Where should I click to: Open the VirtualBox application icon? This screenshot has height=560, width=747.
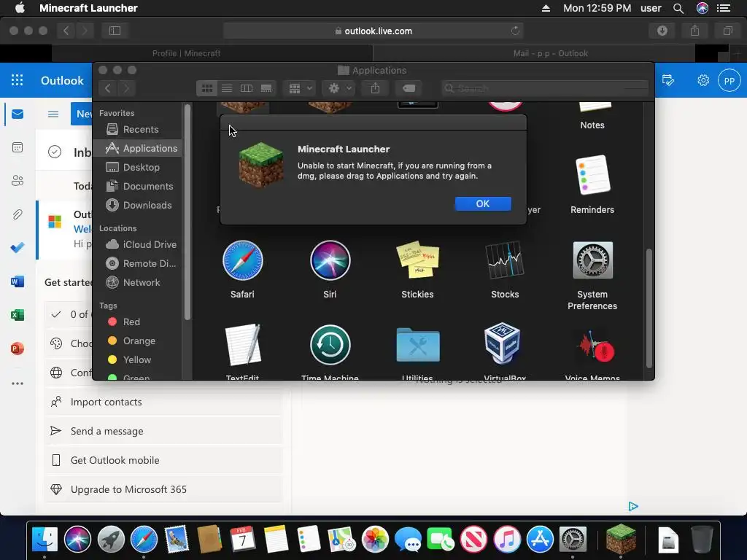point(502,344)
